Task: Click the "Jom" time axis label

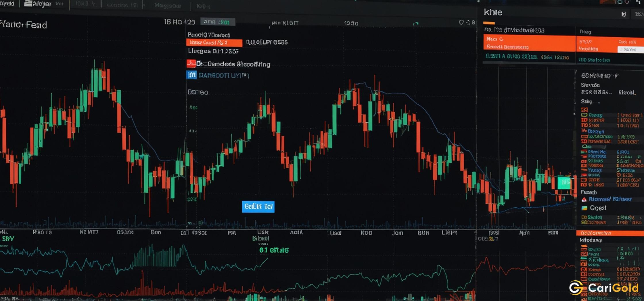Action: click(x=397, y=233)
